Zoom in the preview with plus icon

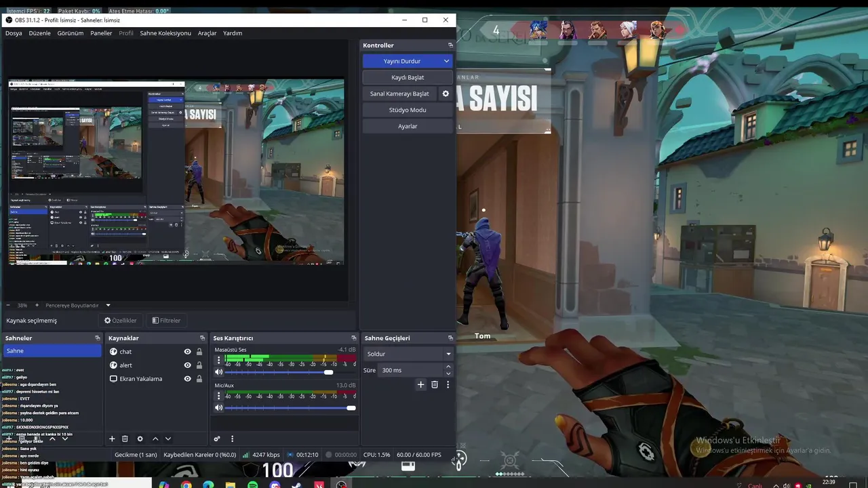[37, 306]
